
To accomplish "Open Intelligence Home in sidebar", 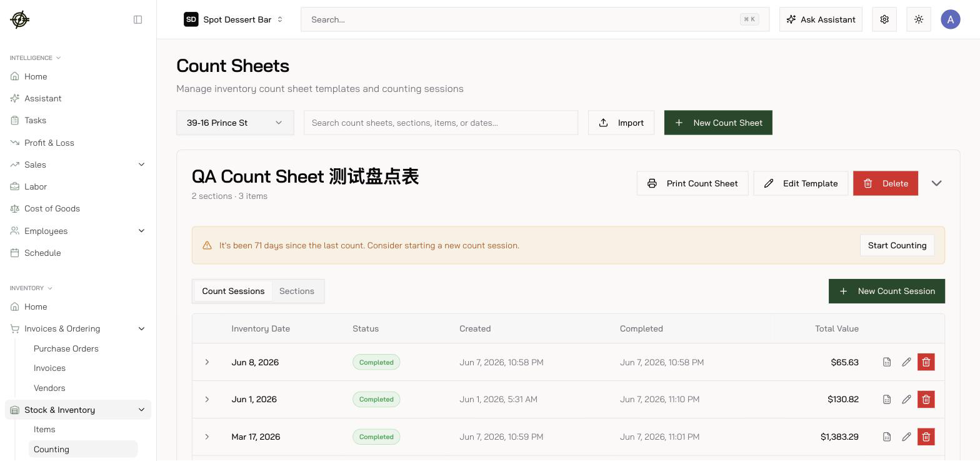I will [x=78, y=76].
